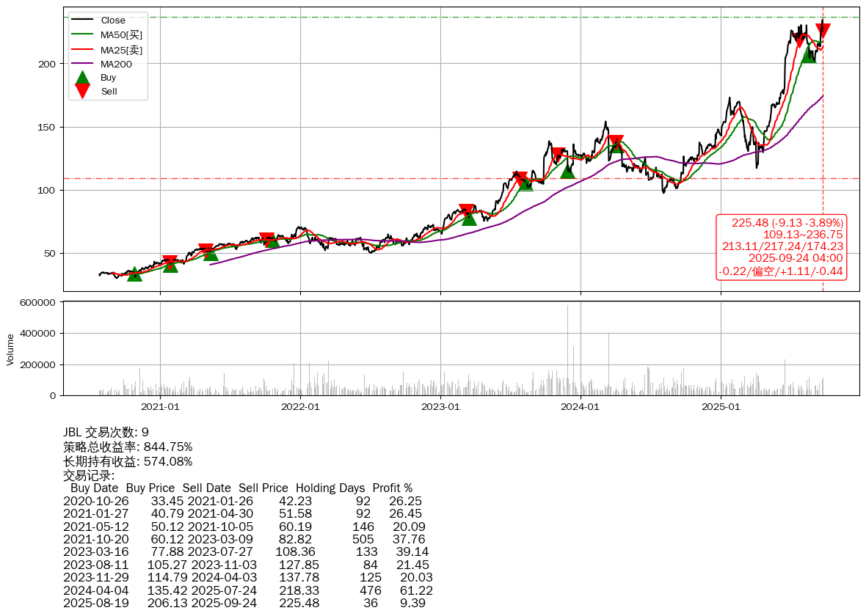866x616 pixels.
Task: Click the 2023-01 label on the time axis
Action: pos(440,406)
